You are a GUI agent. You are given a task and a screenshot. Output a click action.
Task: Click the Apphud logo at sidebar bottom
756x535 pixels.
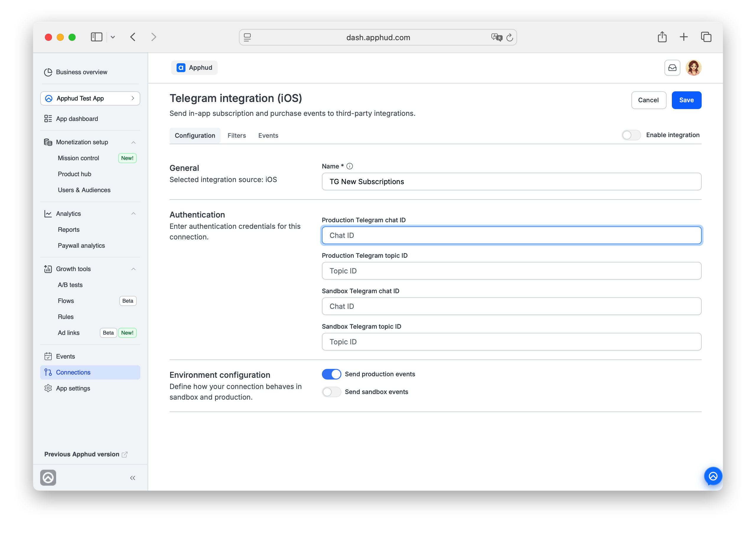[x=48, y=478]
